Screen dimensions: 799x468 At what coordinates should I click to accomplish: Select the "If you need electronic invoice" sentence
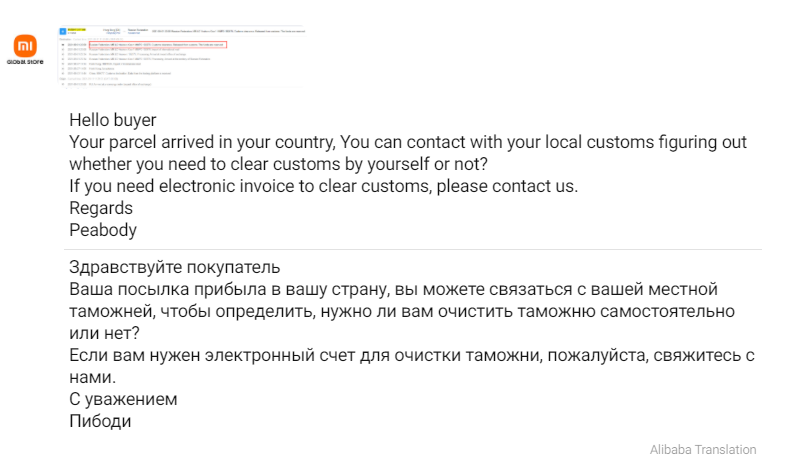[324, 186]
